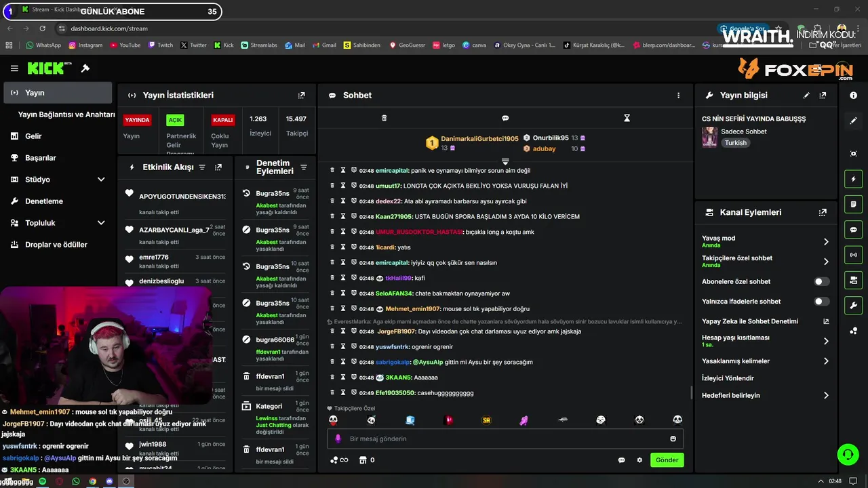Pop out the Kanal Eylemleri panel
Screen dimensions: 868x488
(823, 212)
